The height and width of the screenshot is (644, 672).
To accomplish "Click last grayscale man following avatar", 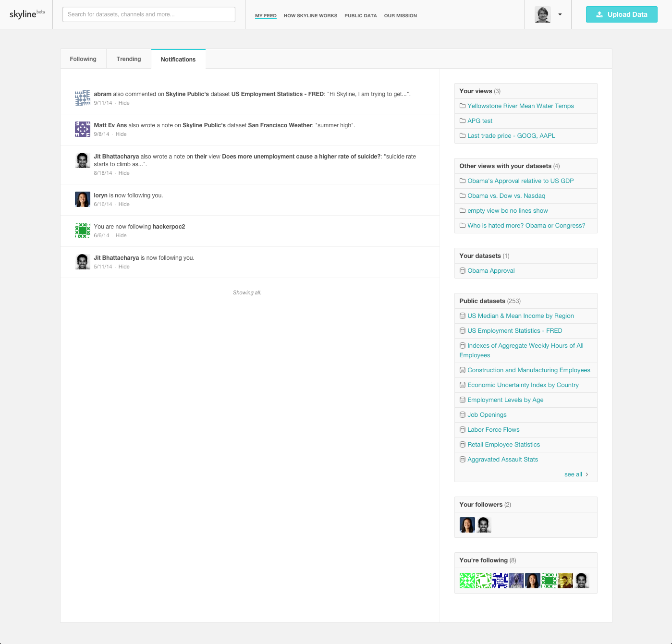I will (582, 581).
